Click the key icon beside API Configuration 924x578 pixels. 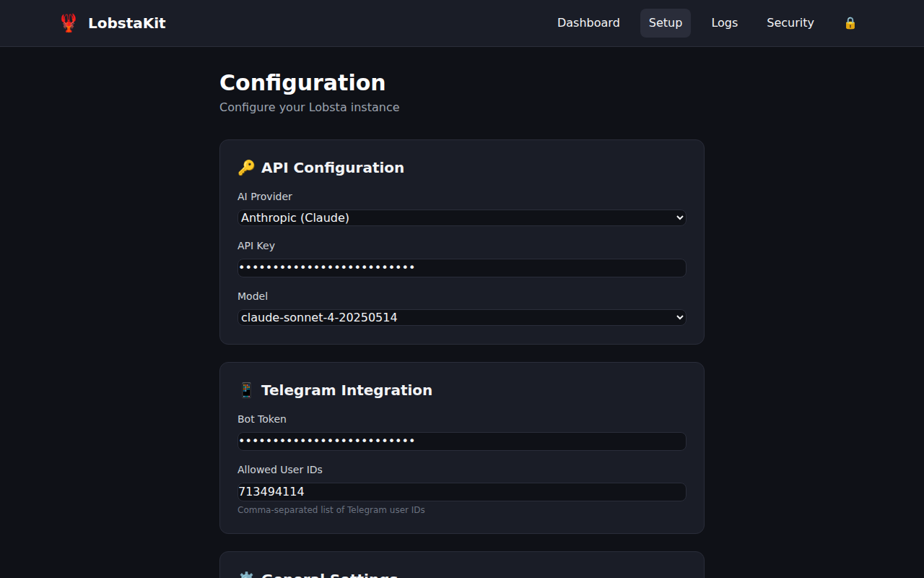[x=246, y=167]
